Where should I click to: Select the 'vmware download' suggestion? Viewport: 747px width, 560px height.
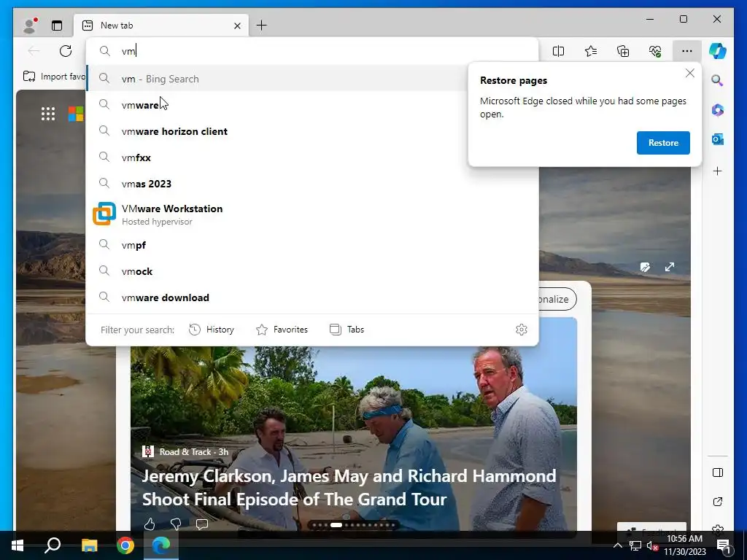[312, 297]
